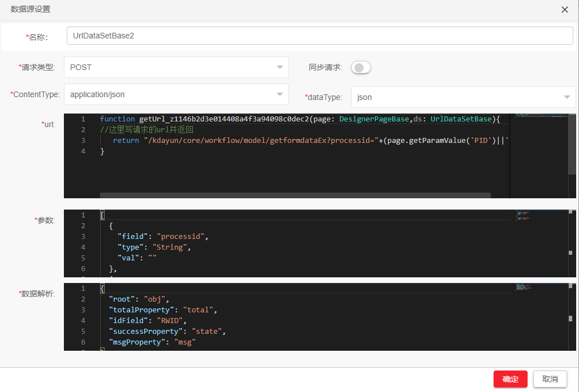Viewport: 579px width, 392px height.
Task: Click the 名称 input containing UrlDataSetBase2
Action: point(319,36)
